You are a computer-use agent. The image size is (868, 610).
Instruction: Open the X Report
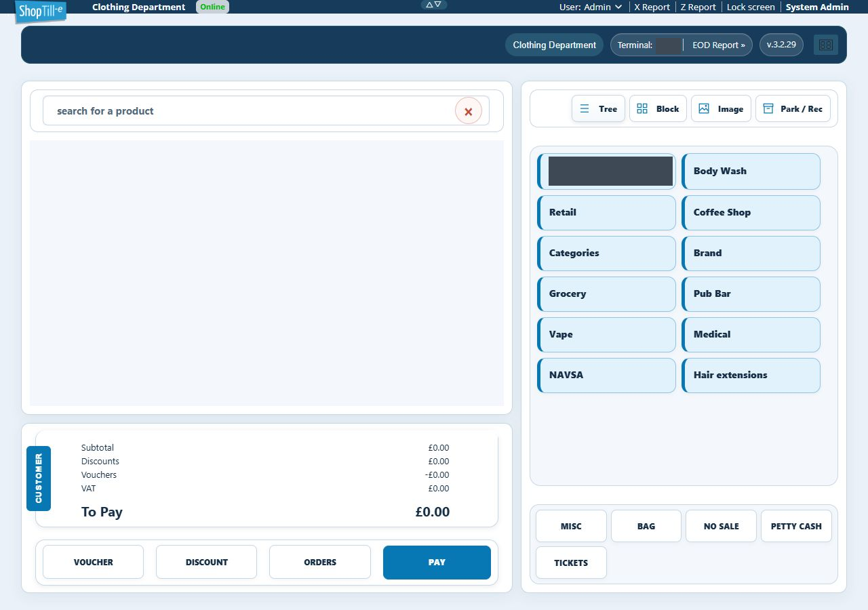pos(652,7)
